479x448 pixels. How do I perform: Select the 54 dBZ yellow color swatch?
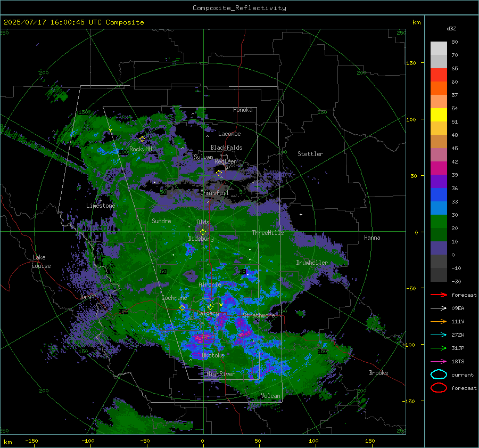tap(439, 115)
